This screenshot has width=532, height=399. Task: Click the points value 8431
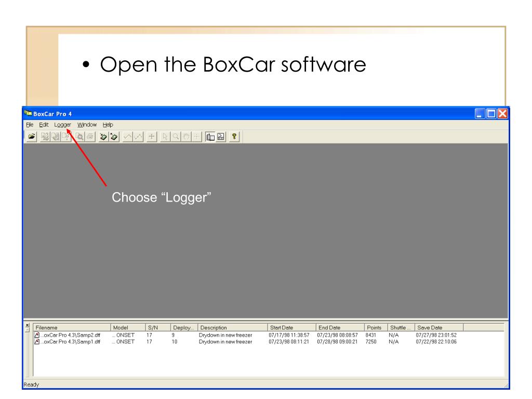[x=371, y=335]
